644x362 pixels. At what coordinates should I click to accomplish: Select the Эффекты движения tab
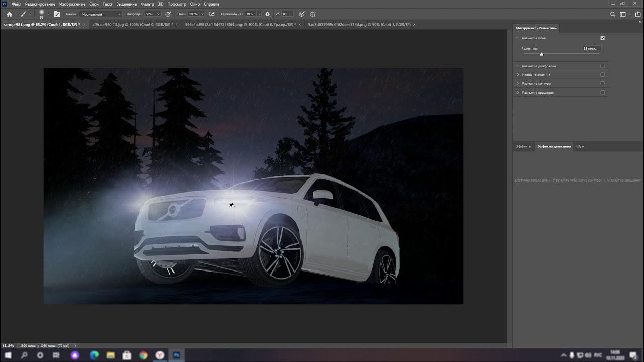(554, 146)
